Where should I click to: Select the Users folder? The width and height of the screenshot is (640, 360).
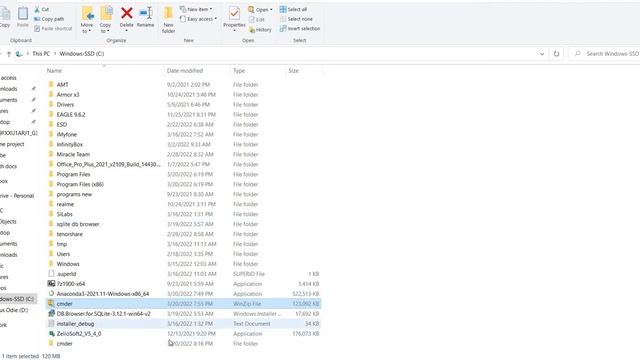click(x=63, y=254)
